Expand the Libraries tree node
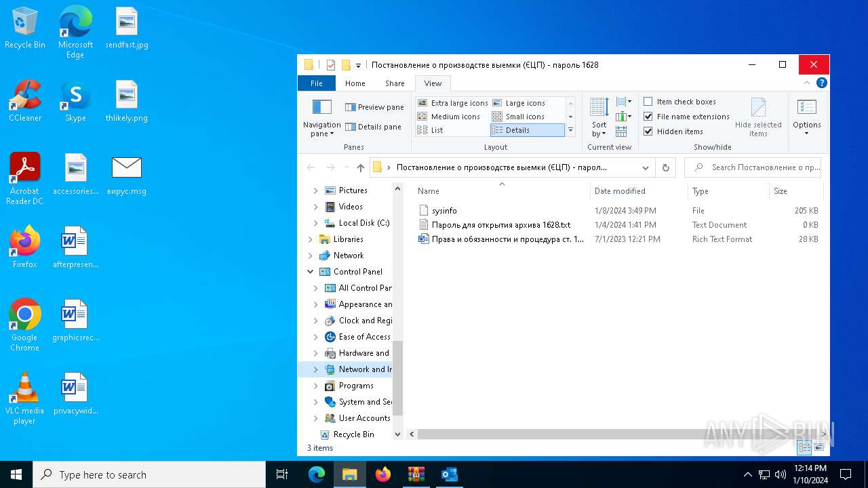Viewport: 868px width, 488px height. click(310, 239)
